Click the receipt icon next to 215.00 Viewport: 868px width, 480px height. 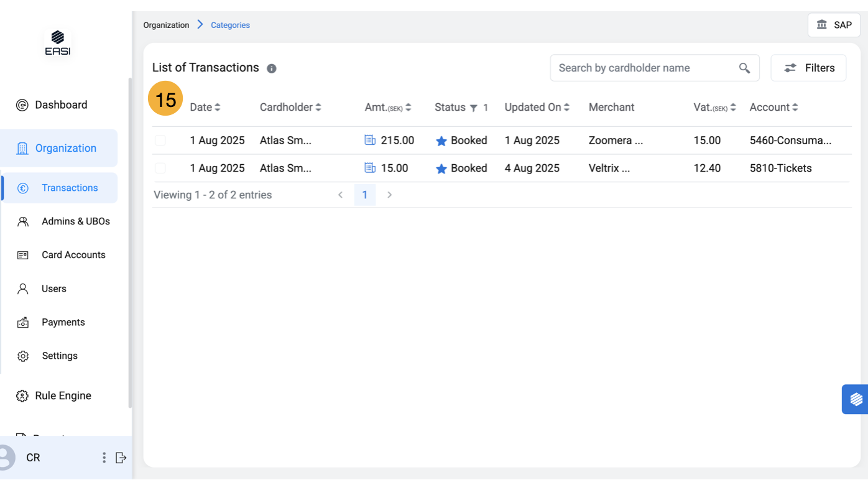(370, 141)
